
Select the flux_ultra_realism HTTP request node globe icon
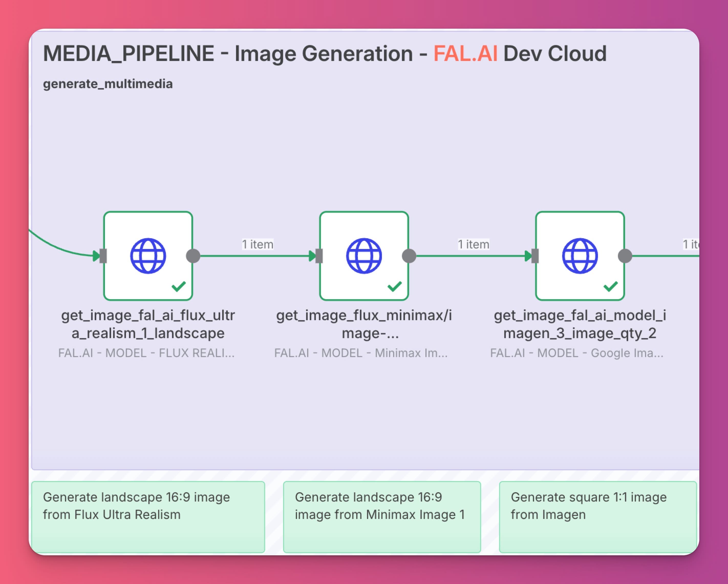[148, 256]
